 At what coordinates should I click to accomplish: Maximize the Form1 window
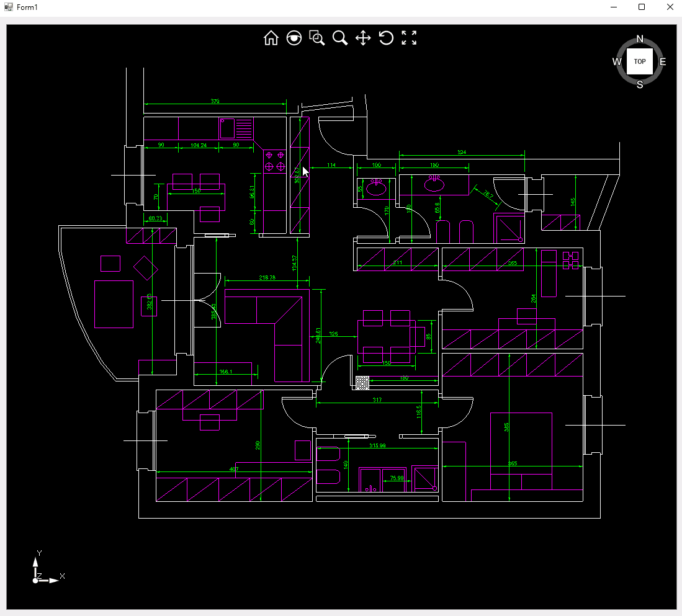pos(642,7)
